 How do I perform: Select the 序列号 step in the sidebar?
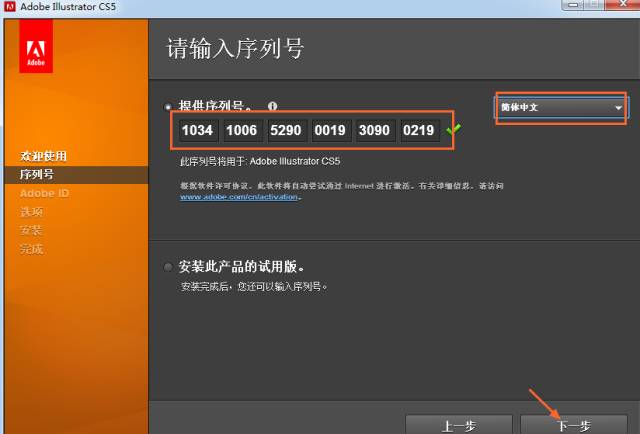pos(37,175)
